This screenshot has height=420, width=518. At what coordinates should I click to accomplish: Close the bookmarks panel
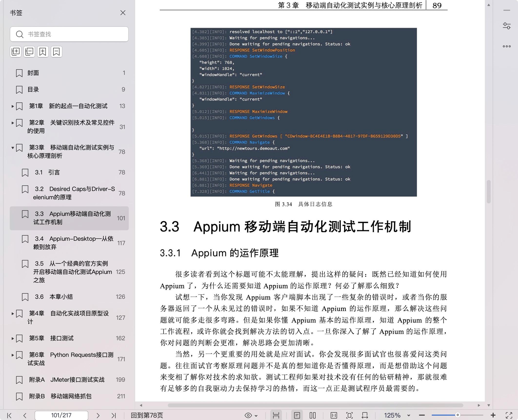123,13
